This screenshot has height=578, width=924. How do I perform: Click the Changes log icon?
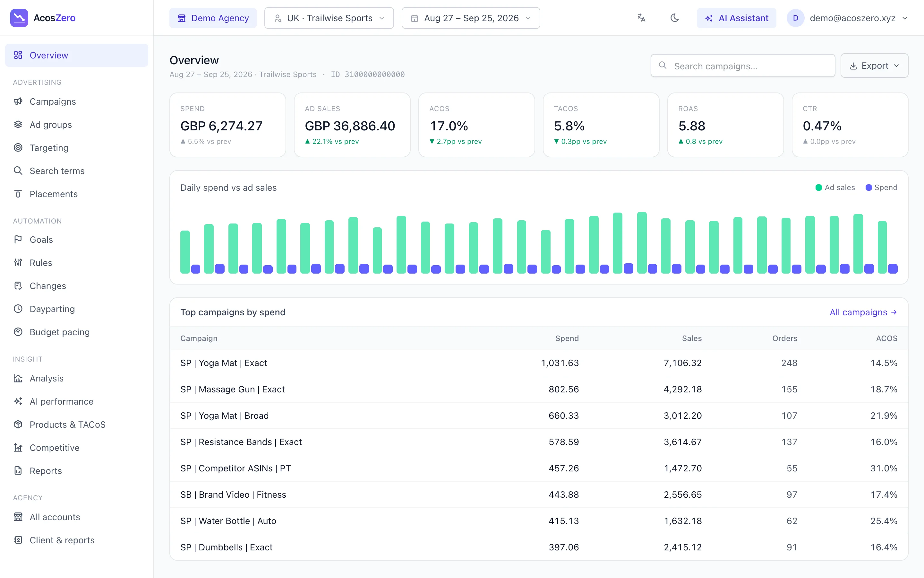pyautogui.click(x=18, y=285)
